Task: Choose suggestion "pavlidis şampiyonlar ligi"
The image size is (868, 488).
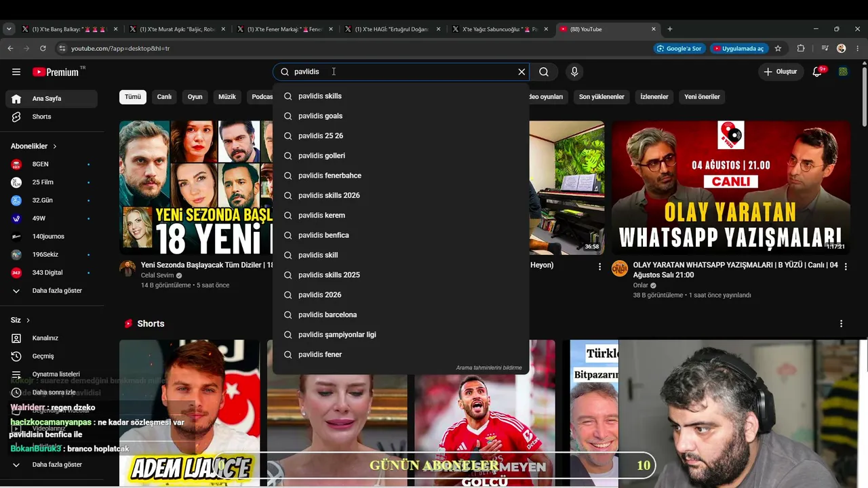Action: pyautogui.click(x=401, y=335)
